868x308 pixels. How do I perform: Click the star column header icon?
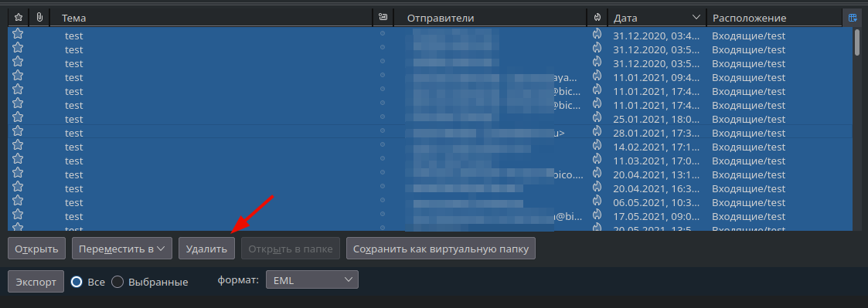pyautogui.click(x=18, y=18)
